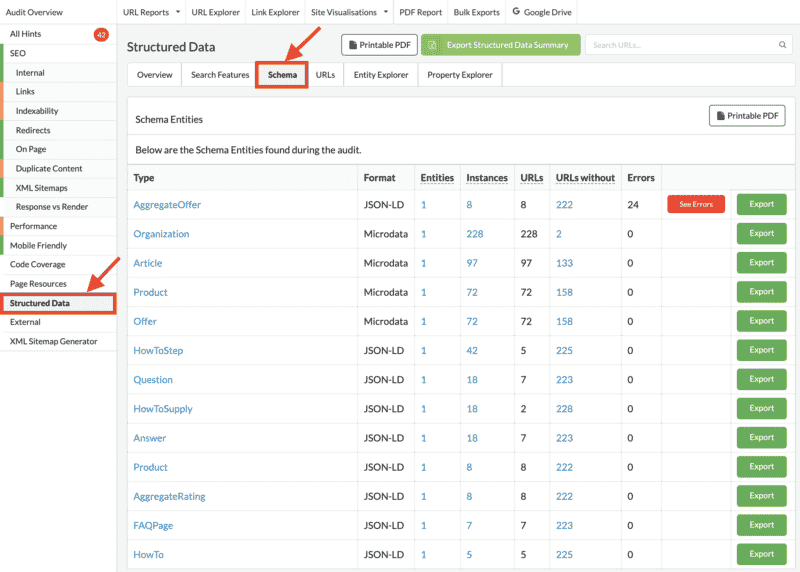The image size is (800, 572).
Task: Open Performance in sidebar
Action: [33, 226]
